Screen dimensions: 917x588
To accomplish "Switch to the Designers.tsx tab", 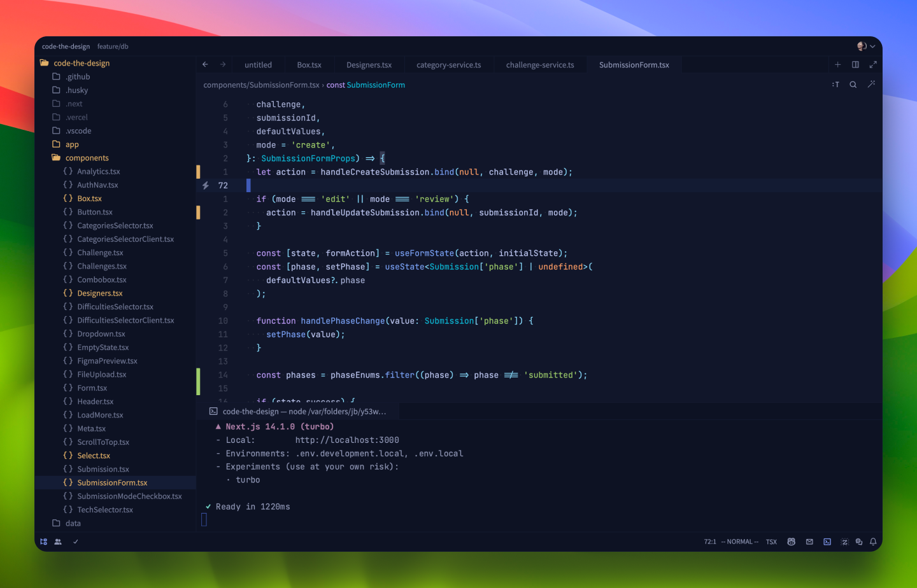I will (x=369, y=65).
